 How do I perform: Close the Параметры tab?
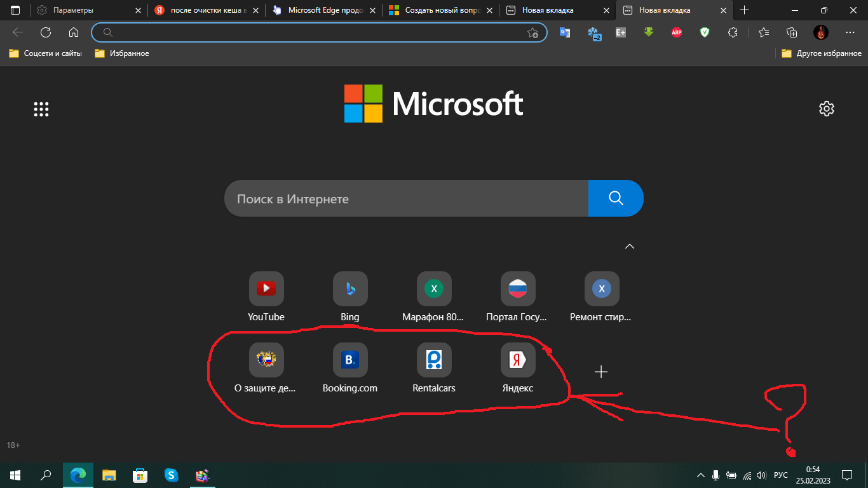(x=138, y=10)
